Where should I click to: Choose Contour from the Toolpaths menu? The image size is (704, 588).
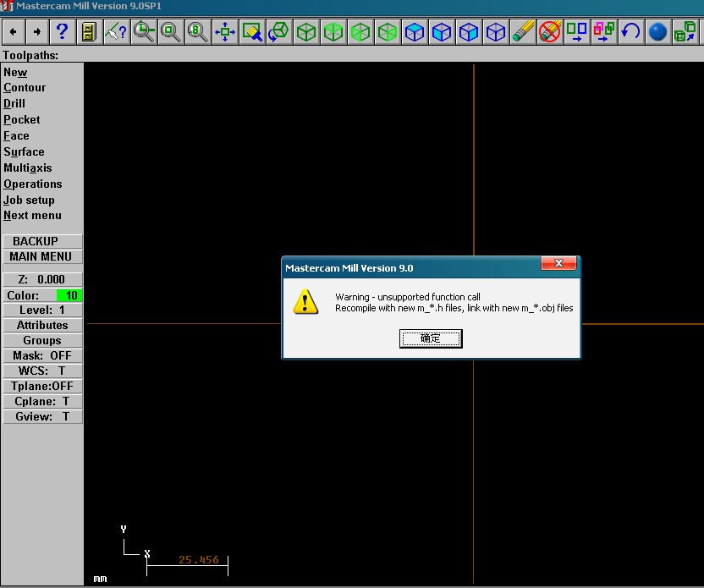pyautogui.click(x=25, y=87)
